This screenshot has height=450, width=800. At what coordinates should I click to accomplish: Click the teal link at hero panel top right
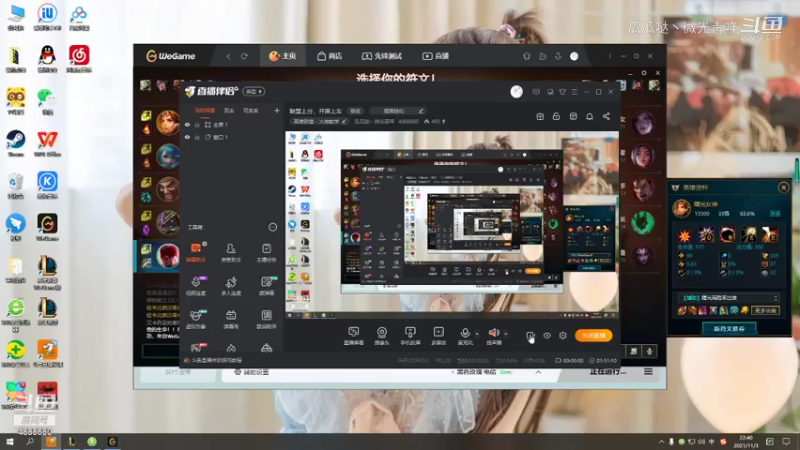coord(775,214)
